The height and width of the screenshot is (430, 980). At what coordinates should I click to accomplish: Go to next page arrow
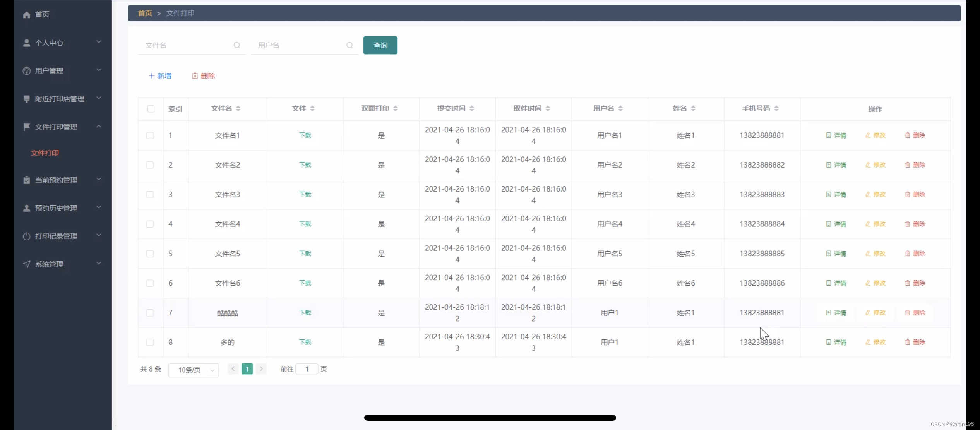point(261,369)
